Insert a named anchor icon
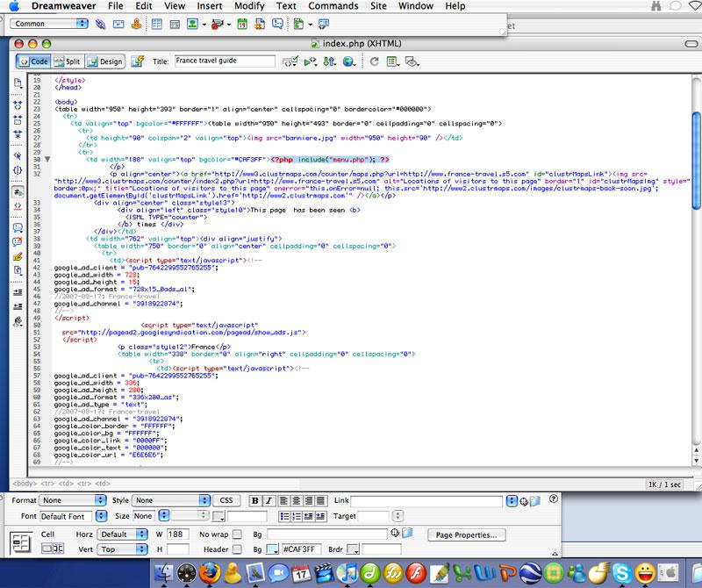 pyautogui.click(x=137, y=24)
